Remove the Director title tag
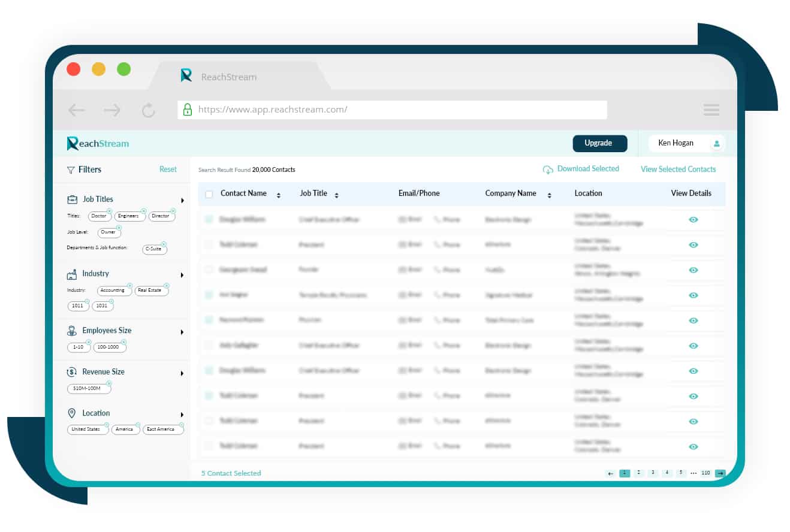This screenshot has width=790, height=532. (x=173, y=211)
